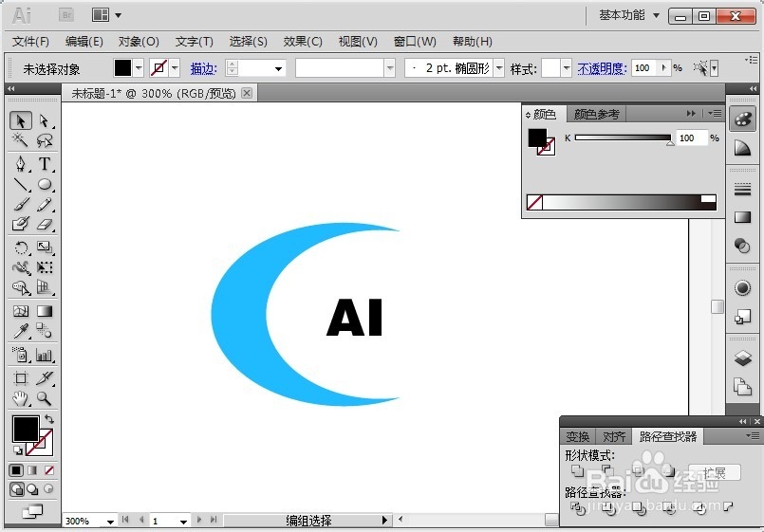The image size is (764, 532).
Task: Change screen mode button in toolbox
Action: (32, 511)
